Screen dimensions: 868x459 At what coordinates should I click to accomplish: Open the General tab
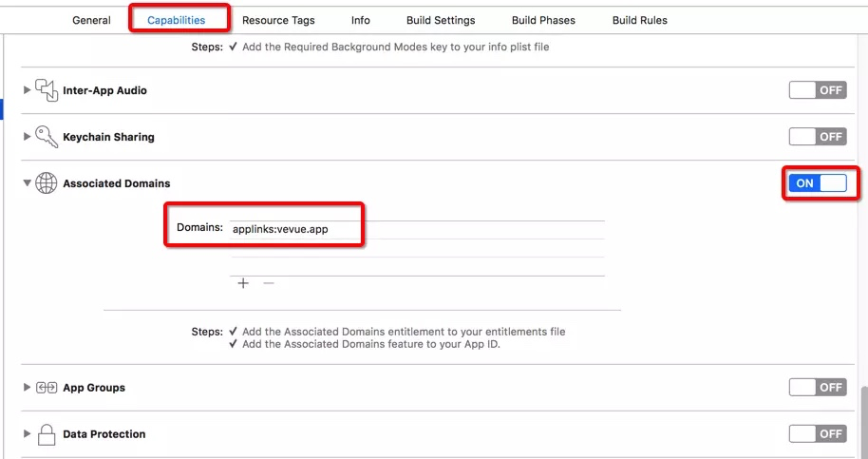(x=91, y=20)
